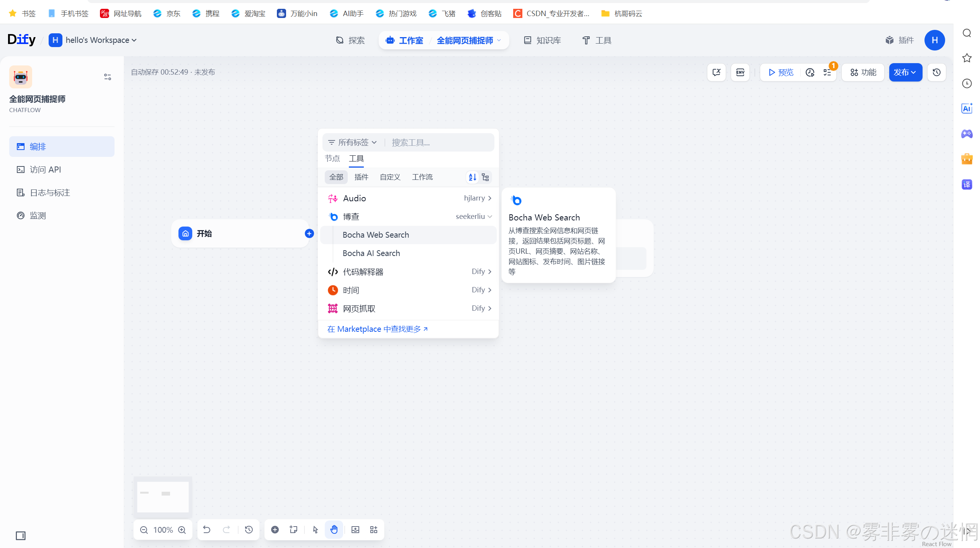The height and width of the screenshot is (548, 980).
Task: Open the 插件 plugins page
Action: pyautogui.click(x=900, y=40)
